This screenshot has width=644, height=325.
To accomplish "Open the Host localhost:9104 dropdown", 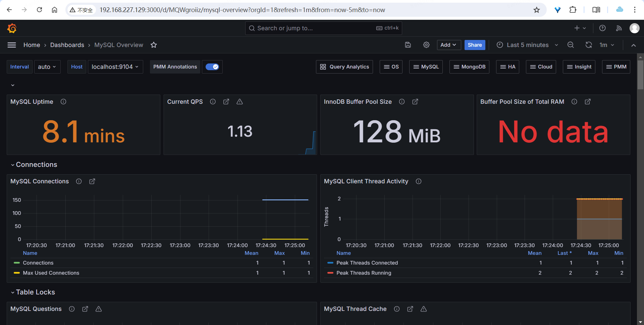I will 115,67.
